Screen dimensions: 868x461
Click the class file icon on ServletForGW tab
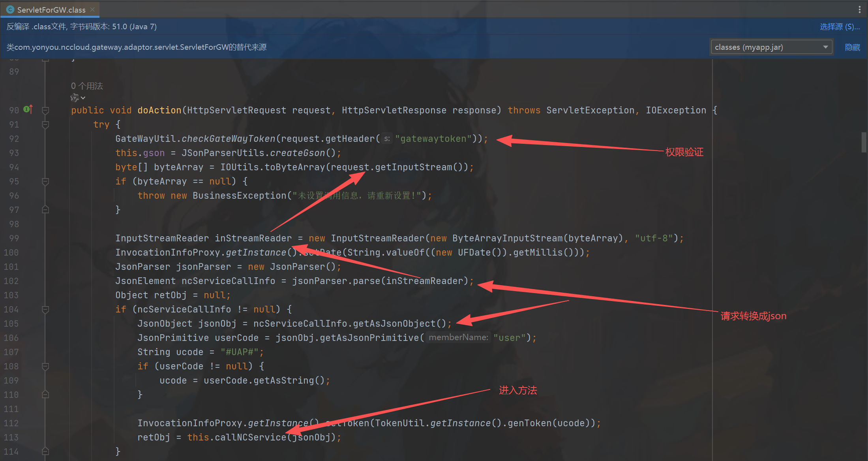click(x=10, y=9)
